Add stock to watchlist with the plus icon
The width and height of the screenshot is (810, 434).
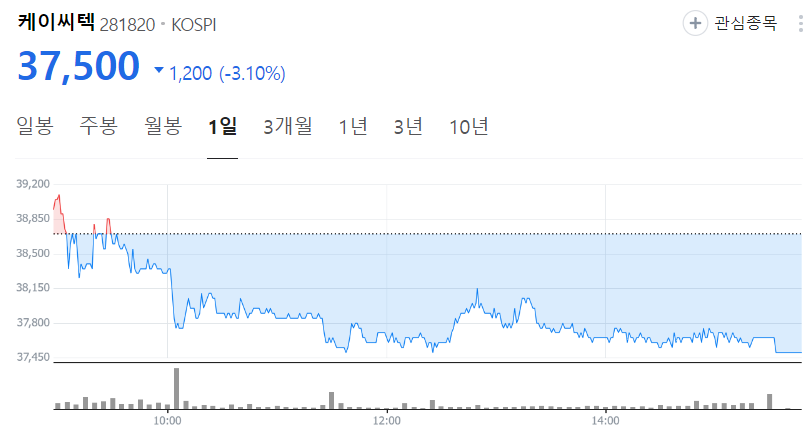695,23
